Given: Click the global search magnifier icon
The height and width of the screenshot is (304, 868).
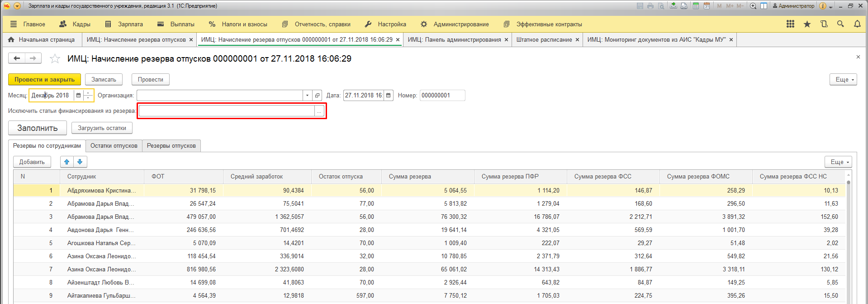Looking at the screenshot, I should click(840, 24).
